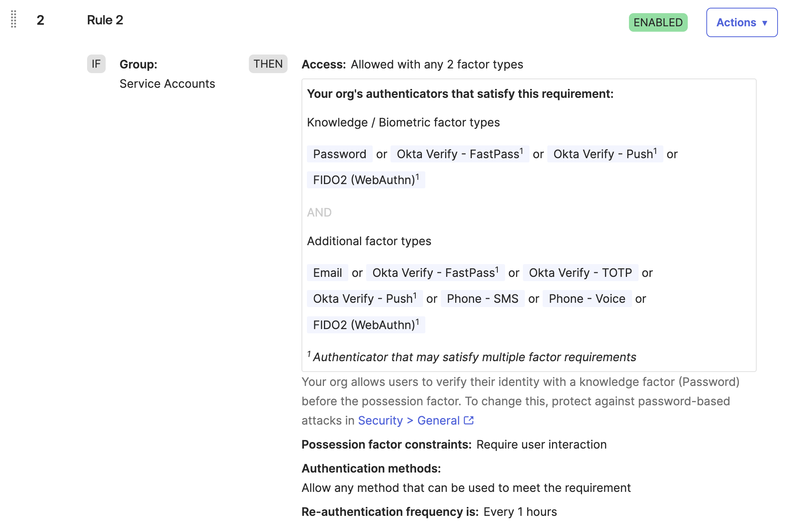Click the ENABLED status badge
The image size is (812, 529).
coord(658,22)
